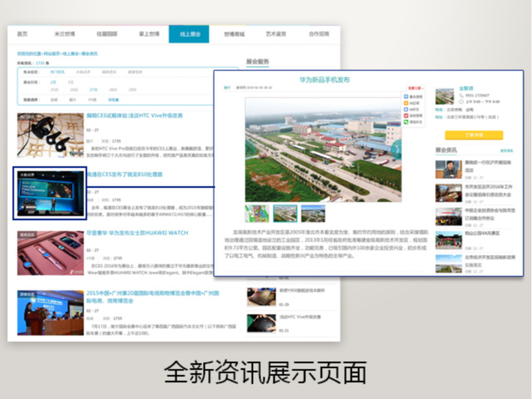Share via the orange QQ空间 icon

point(406,103)
